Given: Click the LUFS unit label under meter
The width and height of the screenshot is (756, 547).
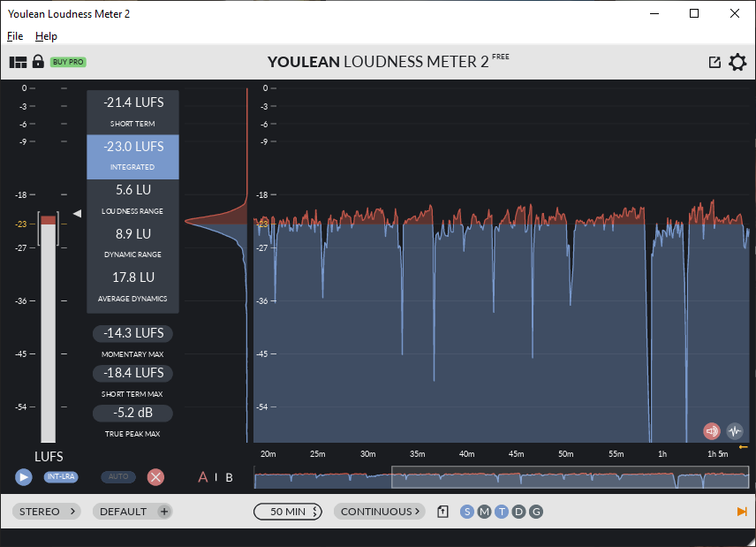Looking at the screenshot, I should [49, 456].
